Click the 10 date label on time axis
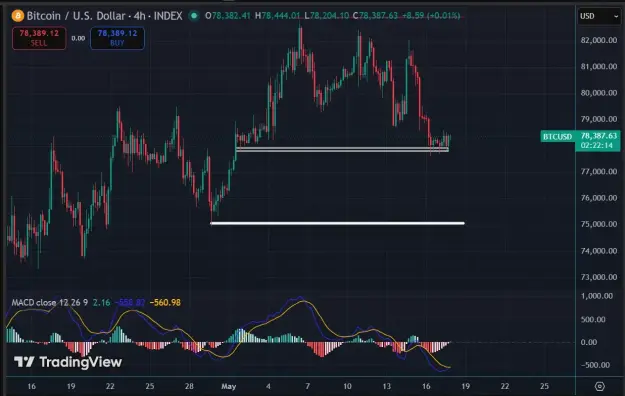This screenshot has height=396, width=625. pyautogui.click(x=347, y=386)
